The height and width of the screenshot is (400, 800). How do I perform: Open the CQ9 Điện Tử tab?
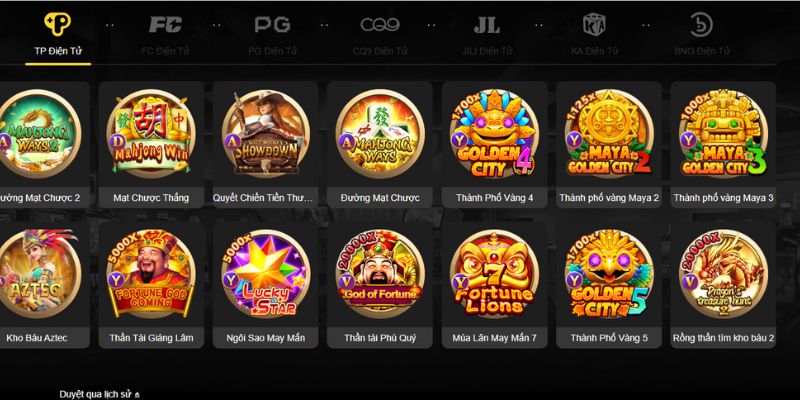pyautogui.click(x=380, y=35)
